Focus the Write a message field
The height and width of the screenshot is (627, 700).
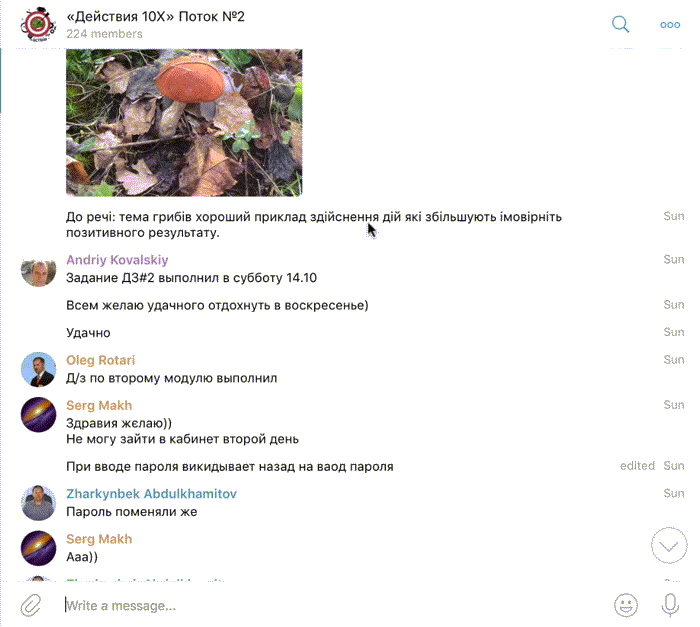point(335,606)
